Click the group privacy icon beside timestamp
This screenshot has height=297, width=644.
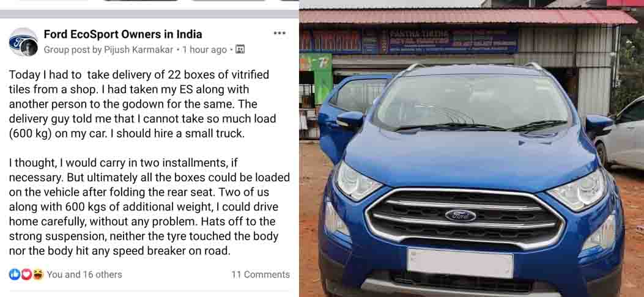240,50
